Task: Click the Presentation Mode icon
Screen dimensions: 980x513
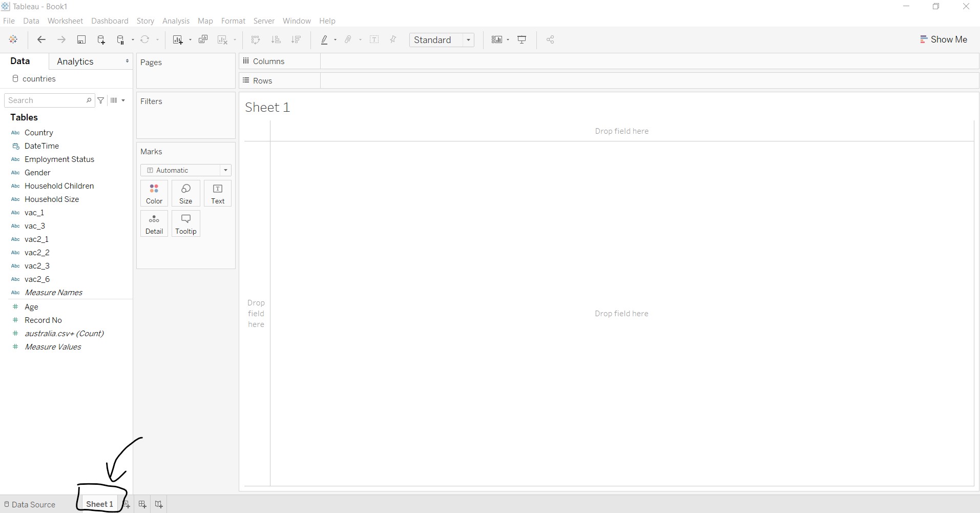Action: 522,40
